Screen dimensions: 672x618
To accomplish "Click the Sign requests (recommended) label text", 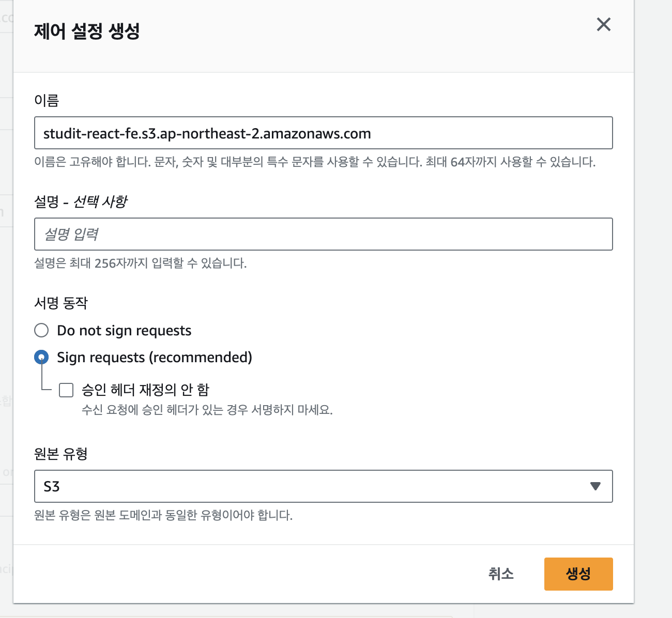I will pyautogui.click(x=155, y=358).
